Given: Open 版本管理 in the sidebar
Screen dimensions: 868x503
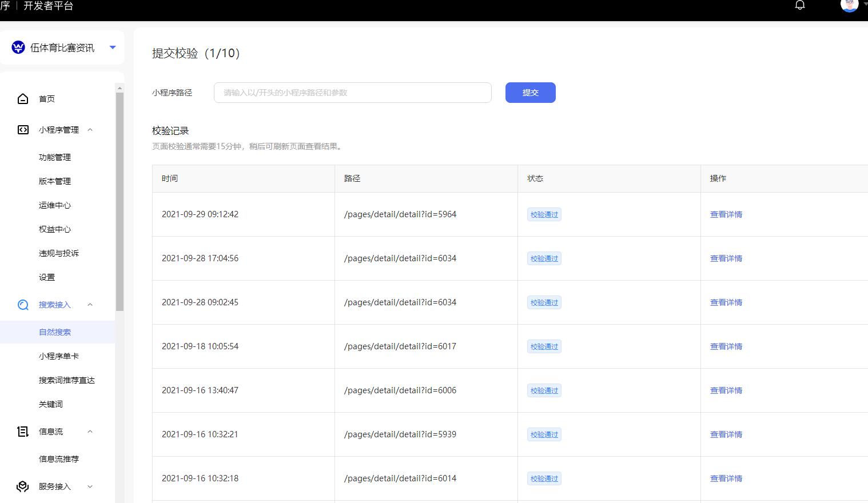Looking at the screenshot, I should pos(55,181).
